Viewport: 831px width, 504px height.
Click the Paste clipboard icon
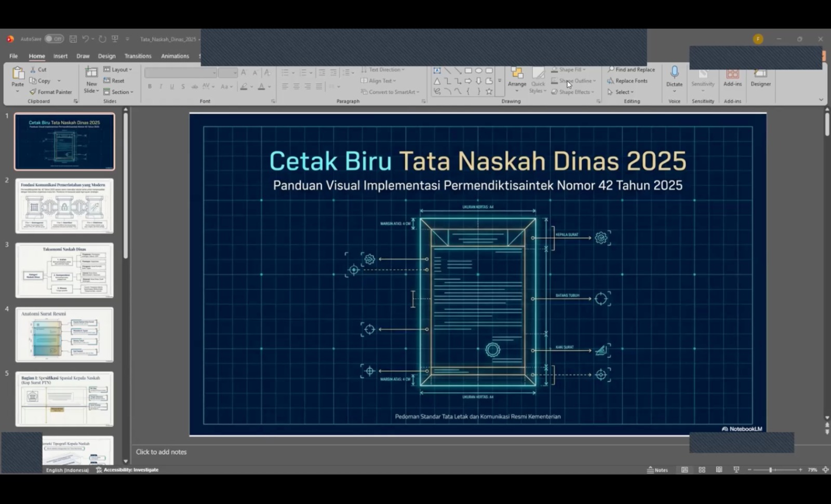[18, 73]
